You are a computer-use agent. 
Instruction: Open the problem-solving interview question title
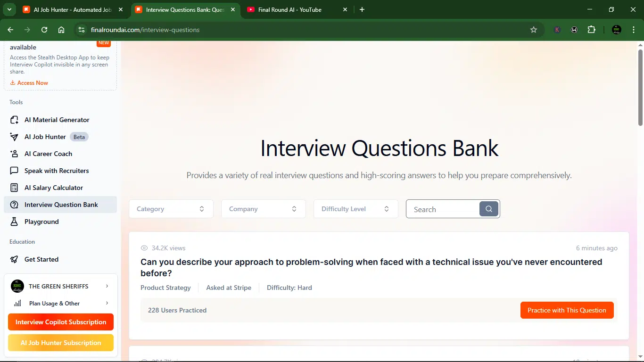tap(371, 267)
